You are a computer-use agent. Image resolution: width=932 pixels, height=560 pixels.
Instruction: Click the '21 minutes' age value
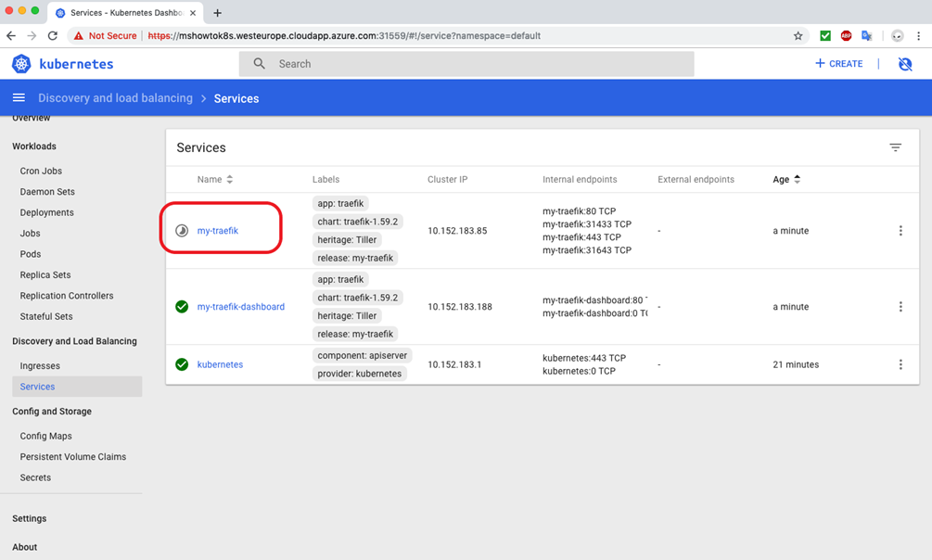[796, 364]
